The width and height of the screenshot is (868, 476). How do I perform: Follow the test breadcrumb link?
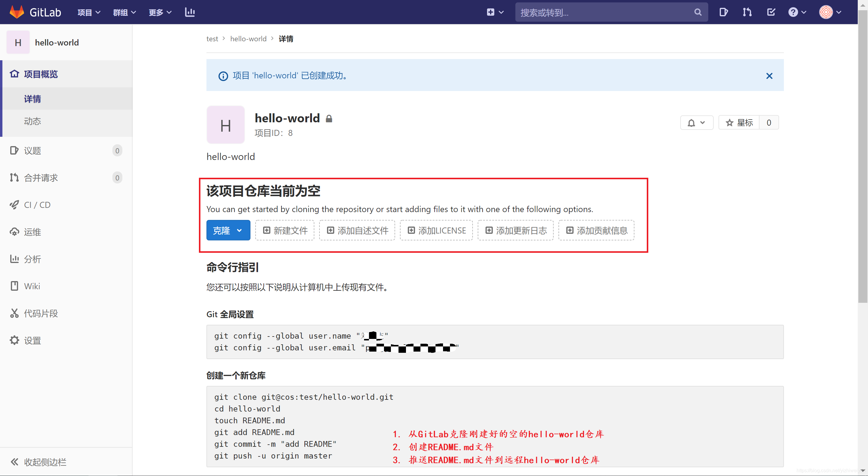point(212,39)
